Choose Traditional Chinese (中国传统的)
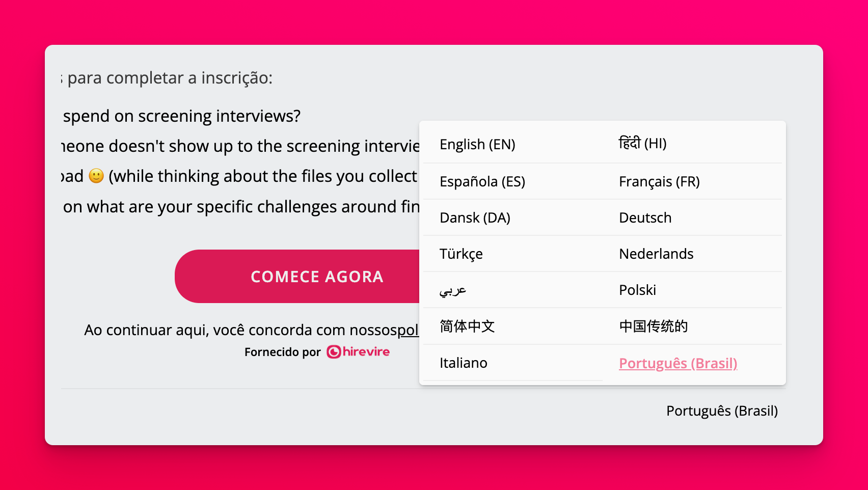 click(653, 326)
